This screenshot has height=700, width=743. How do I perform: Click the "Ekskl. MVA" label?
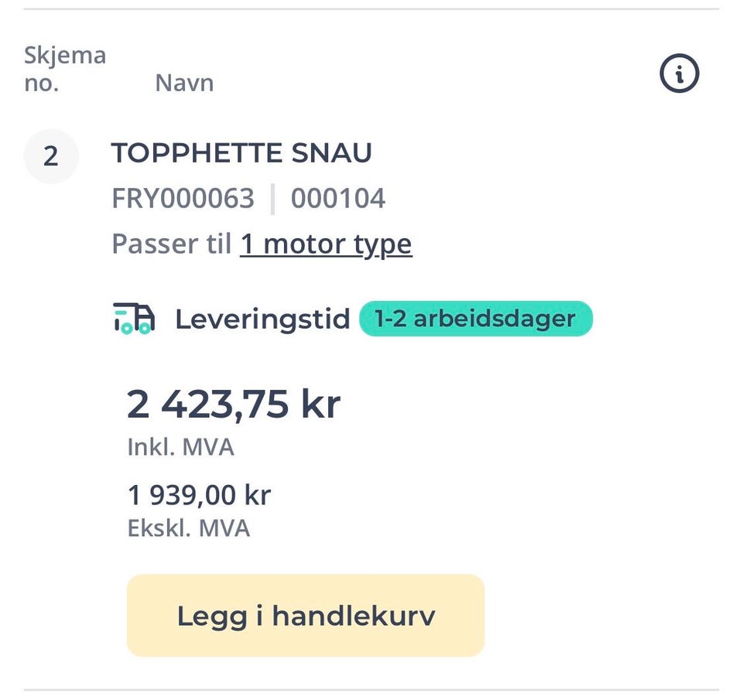(x=188, y=528)
